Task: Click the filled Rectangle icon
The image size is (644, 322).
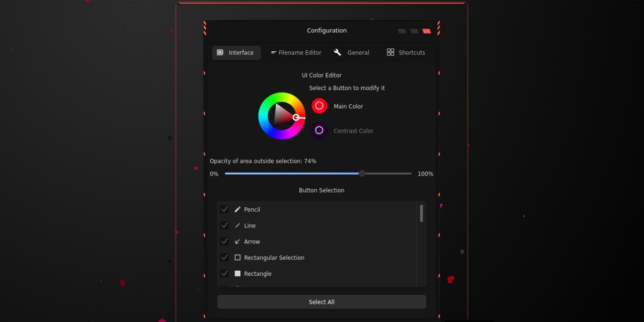Action: point(237,274)
